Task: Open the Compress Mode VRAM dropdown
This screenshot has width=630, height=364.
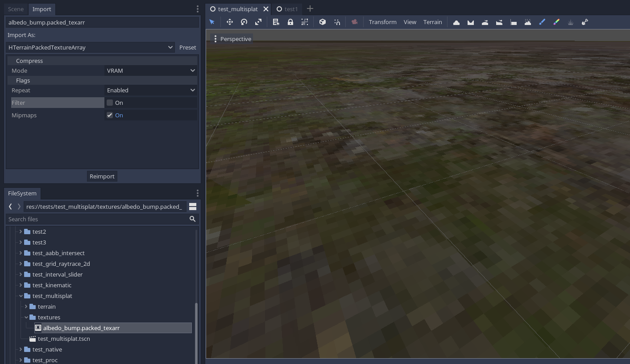Action: pyautogui.click(x=150, y=70)
